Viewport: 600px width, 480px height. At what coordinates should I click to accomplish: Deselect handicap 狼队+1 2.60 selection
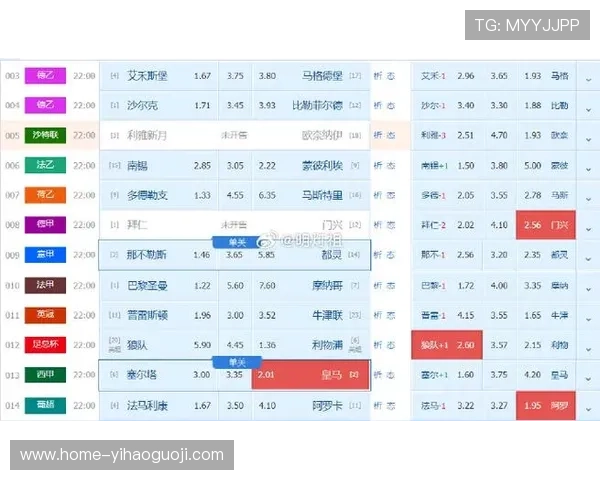(447, 345)
